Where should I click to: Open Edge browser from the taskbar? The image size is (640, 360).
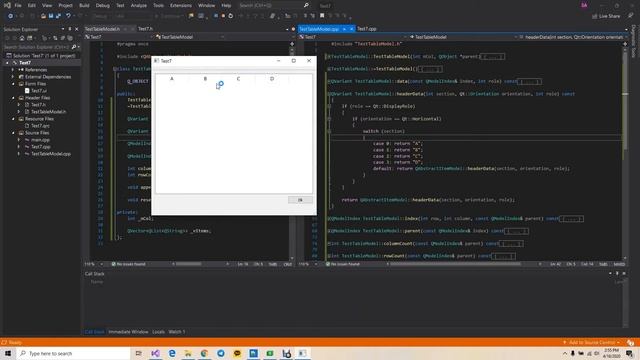(x=172, y=353)
